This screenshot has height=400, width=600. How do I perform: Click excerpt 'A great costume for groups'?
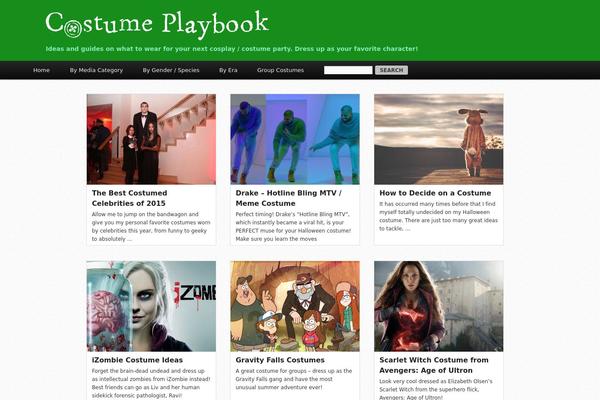pos(293,379)
